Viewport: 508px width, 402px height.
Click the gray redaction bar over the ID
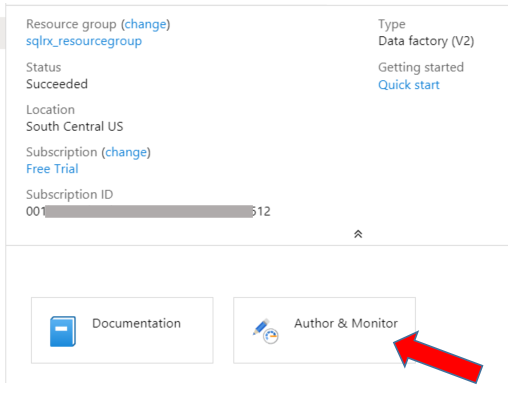tap(149, 211)
